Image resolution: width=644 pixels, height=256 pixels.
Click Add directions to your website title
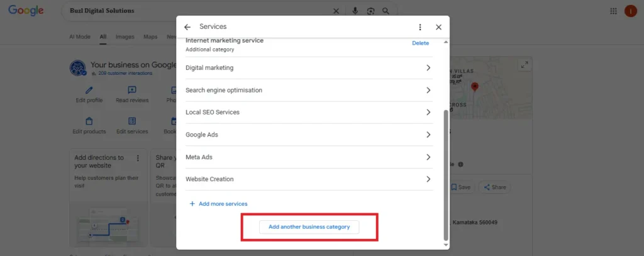[99, 162]
